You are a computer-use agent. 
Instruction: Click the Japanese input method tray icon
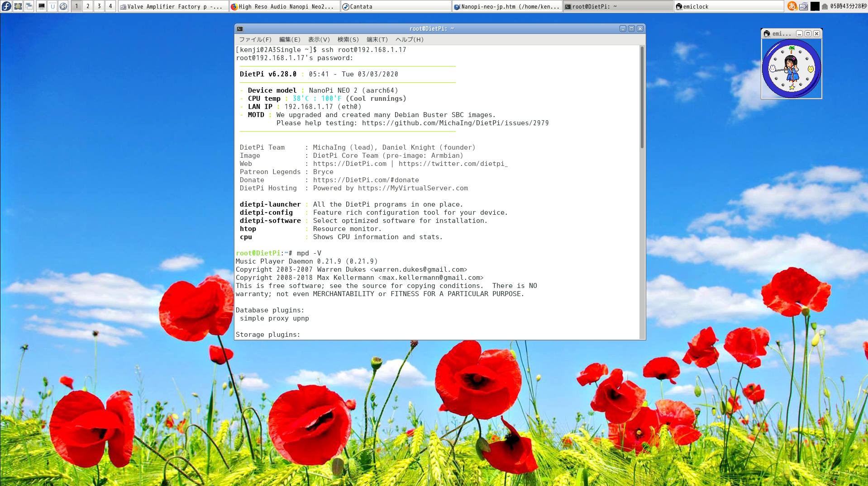(792, 6)
